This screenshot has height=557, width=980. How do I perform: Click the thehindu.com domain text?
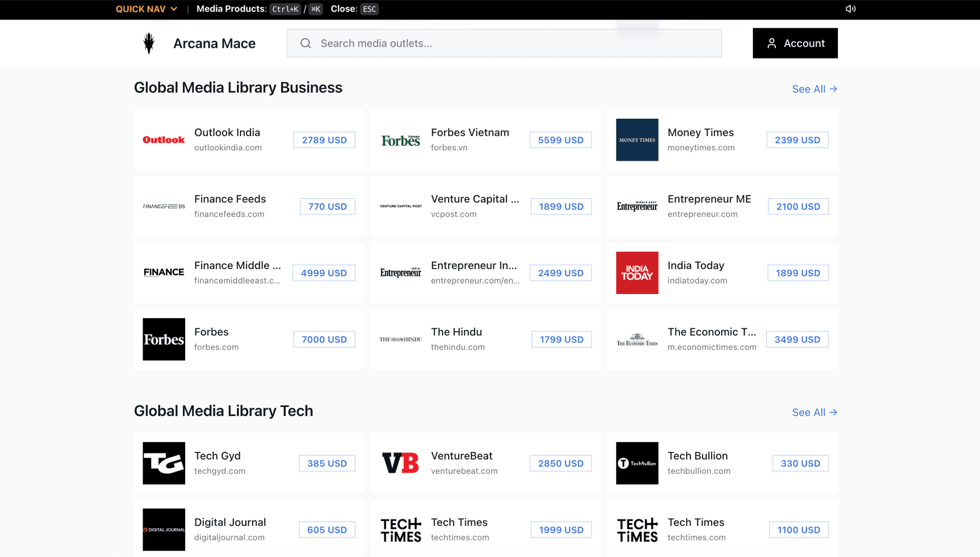[x=458, y=347]
